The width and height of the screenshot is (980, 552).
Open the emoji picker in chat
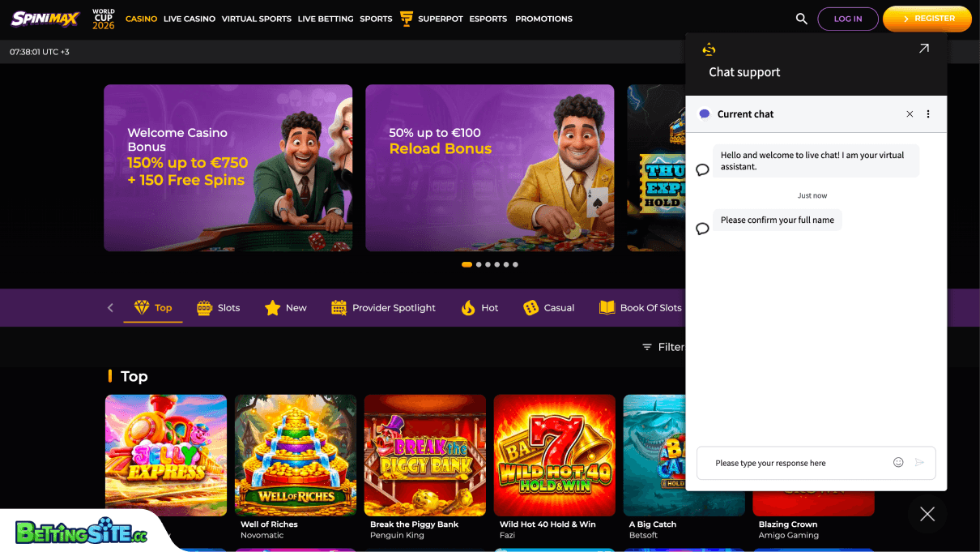[898, 462]
